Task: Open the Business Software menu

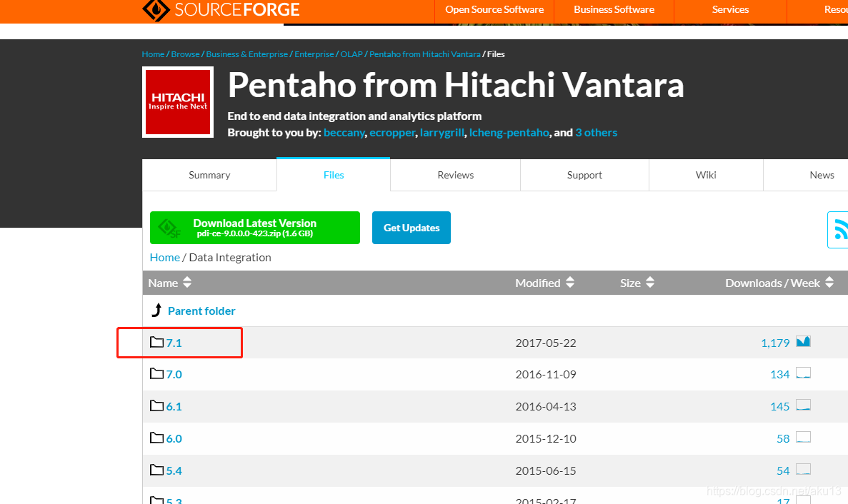Action: click(614, 10)
